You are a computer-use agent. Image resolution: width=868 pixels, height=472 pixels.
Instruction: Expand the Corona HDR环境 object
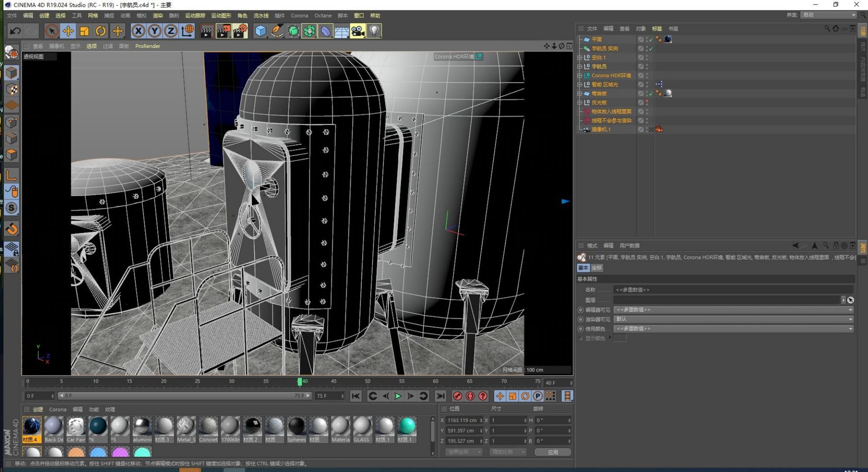[580, 76]
